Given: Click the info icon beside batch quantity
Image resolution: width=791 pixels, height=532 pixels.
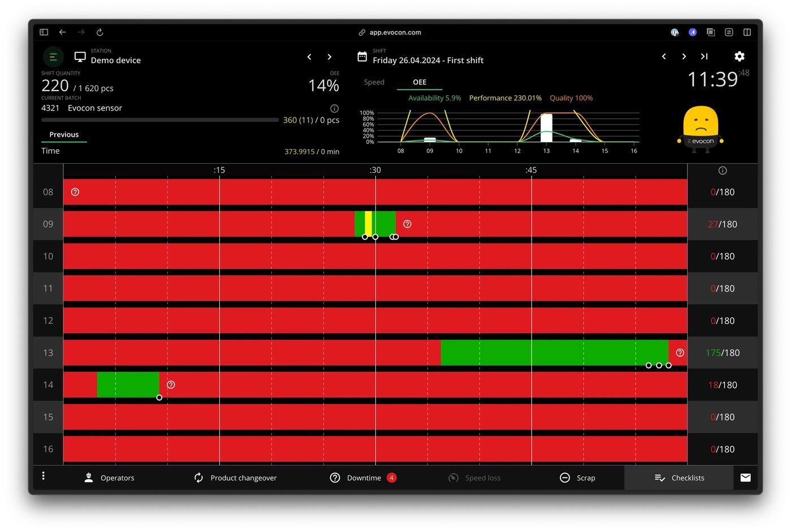Looking at the screenshot, I should pos(334,108).
